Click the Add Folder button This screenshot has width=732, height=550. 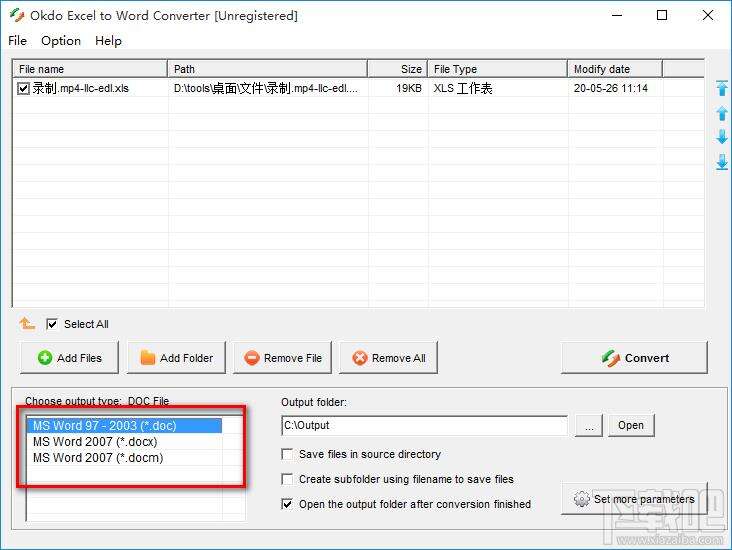point(176,358)
